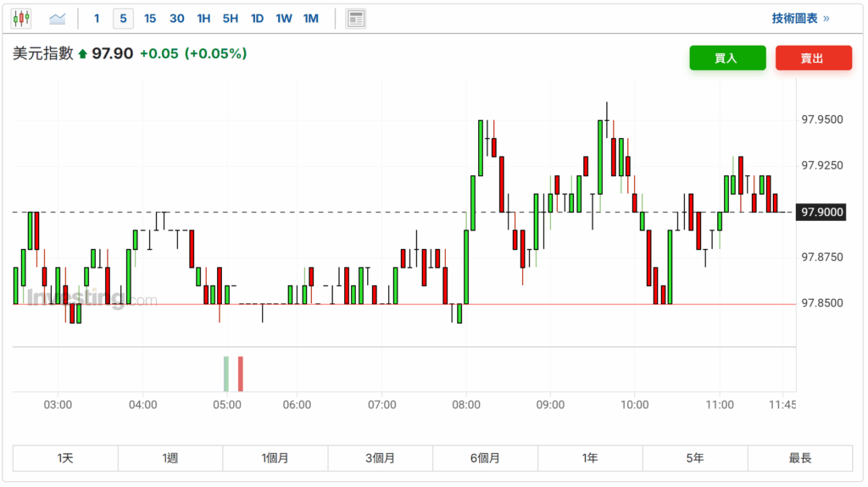Select the 1W interval

pos(284,19)
